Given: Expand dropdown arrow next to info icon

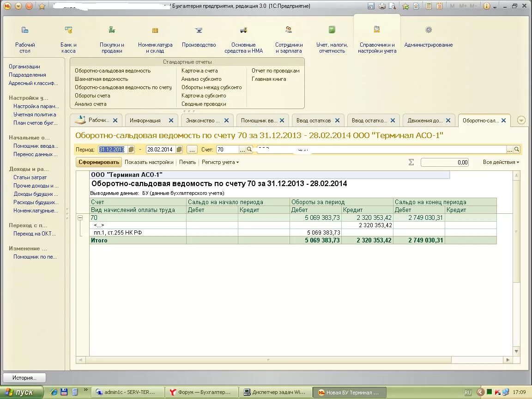Looking at the screenshot, I should point(496,7).
